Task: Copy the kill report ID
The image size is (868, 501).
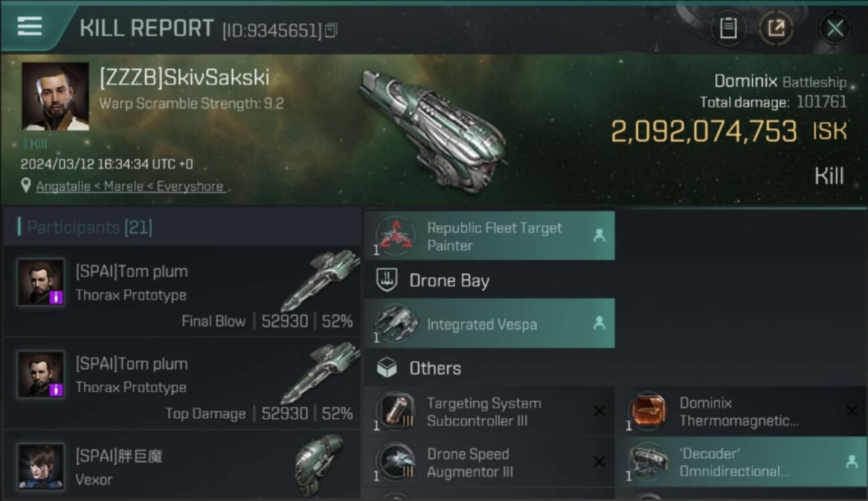Action: pyautogui.click(x=332, y=30)
